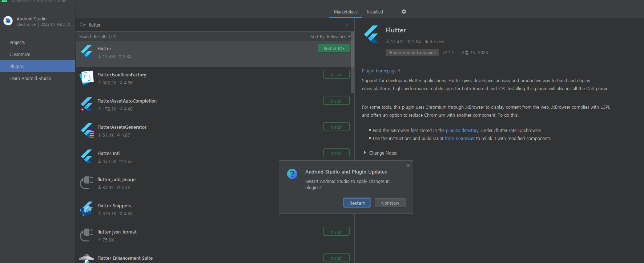This screenshot has width=644, height=263.
Task: Select the Flutter Intl result name
Action: tap(108, 153)
